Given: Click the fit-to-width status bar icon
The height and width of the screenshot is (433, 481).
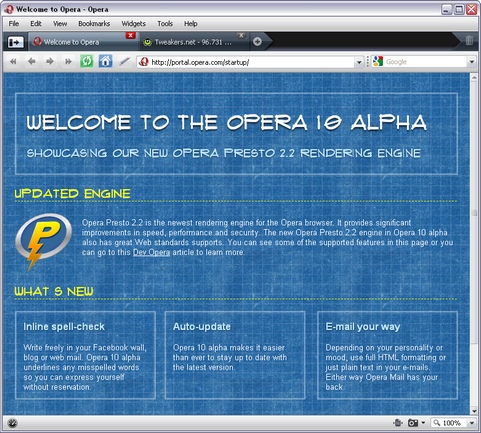Looking at the screenshot, I should click(x=398, y=423).
